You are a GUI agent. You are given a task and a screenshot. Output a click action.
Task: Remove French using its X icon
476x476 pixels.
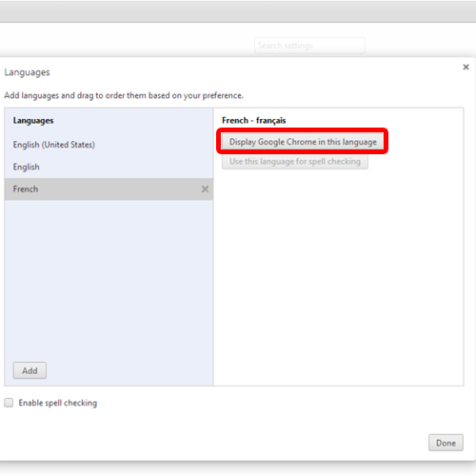[205, 189]
